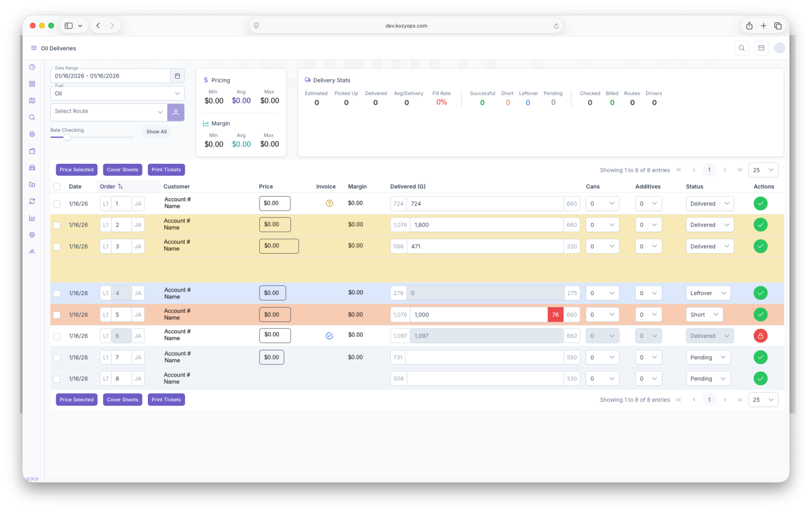Click the purple driver icon next to Select Route
812x512 pixels.
click(176, 112)
